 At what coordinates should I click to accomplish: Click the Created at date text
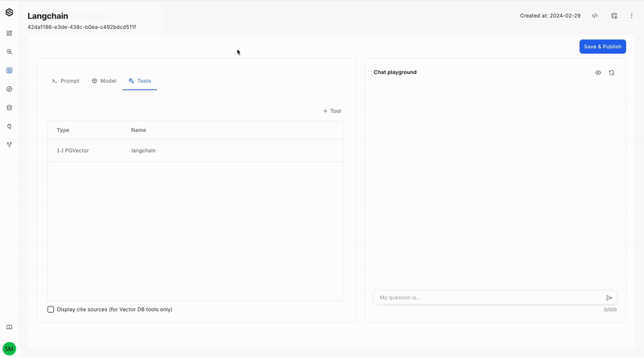click(550, 16)
